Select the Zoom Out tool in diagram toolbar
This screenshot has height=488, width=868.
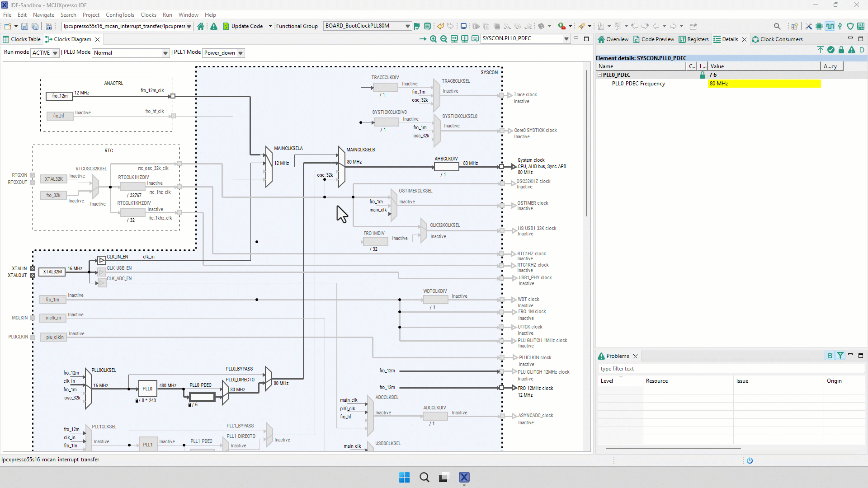(x=444, y=39)
